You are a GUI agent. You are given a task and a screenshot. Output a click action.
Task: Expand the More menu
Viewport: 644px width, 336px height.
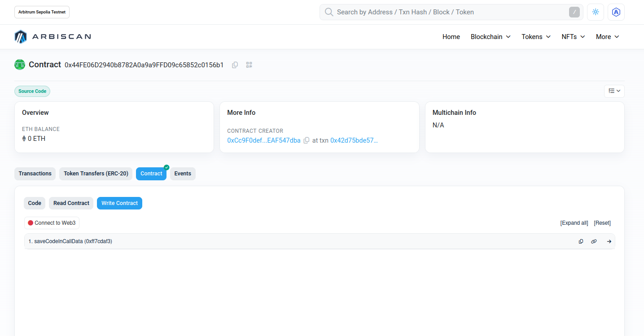tap(607, 37)
